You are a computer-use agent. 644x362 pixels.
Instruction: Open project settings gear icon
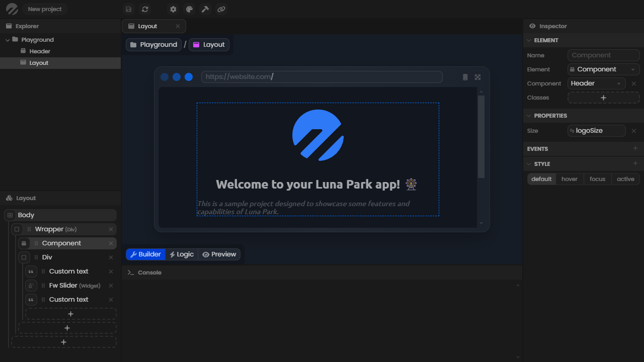(173, 9)
